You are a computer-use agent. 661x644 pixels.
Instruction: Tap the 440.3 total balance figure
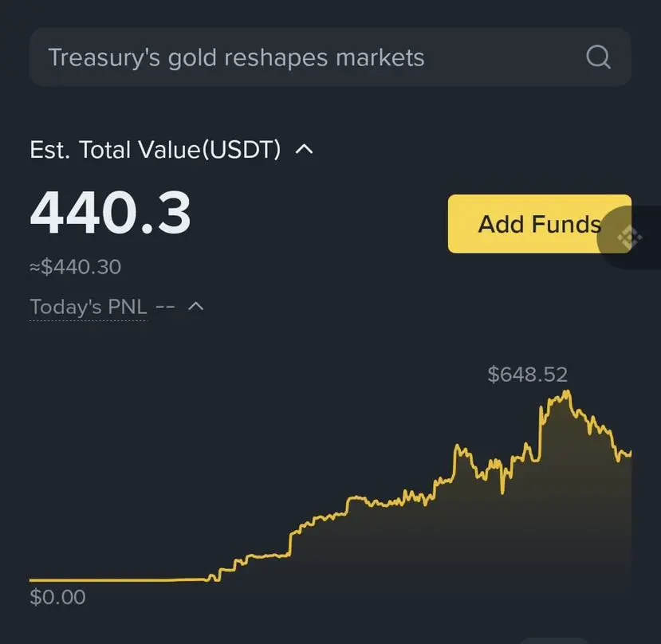[x=110, y=213]
